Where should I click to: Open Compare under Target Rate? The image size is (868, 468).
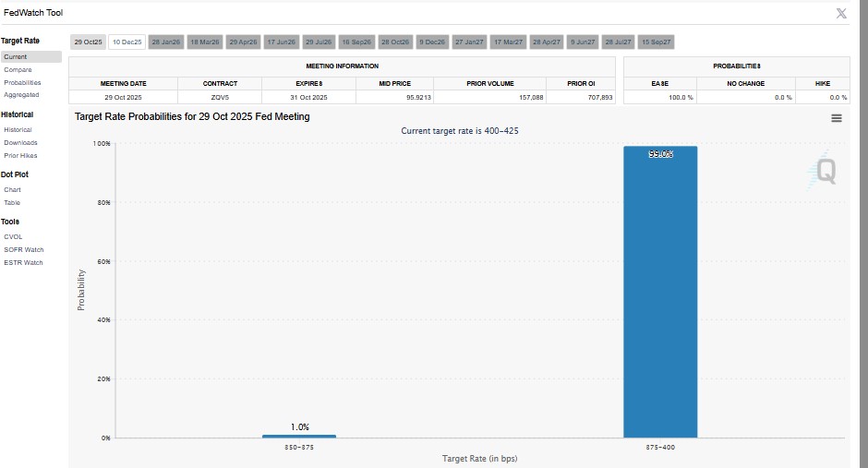pyautogui.click(x=17, y=70)
